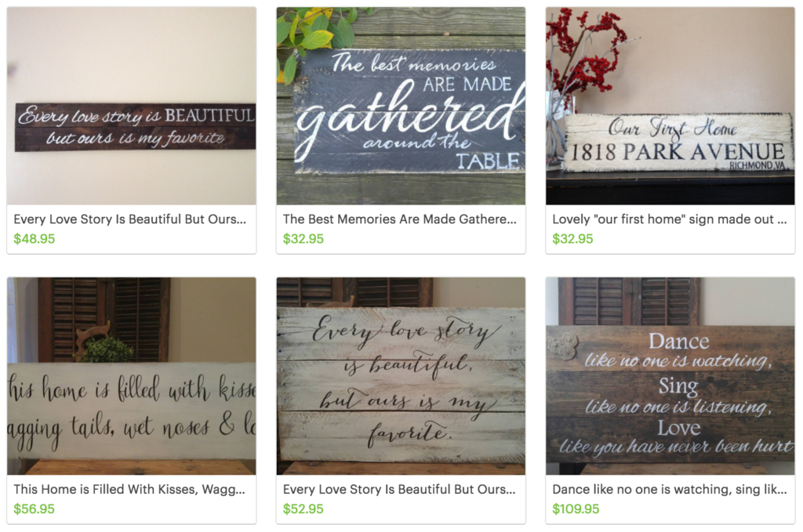Viewport: 803px width, 532px height.
Task: Select the $56.95 price
Action: (34, 509)
